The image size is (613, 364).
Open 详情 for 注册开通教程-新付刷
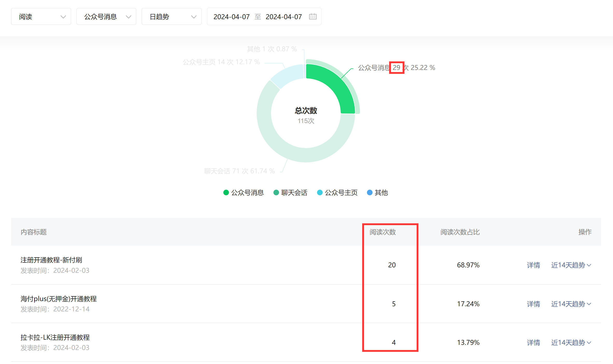(x=533, y=265)
